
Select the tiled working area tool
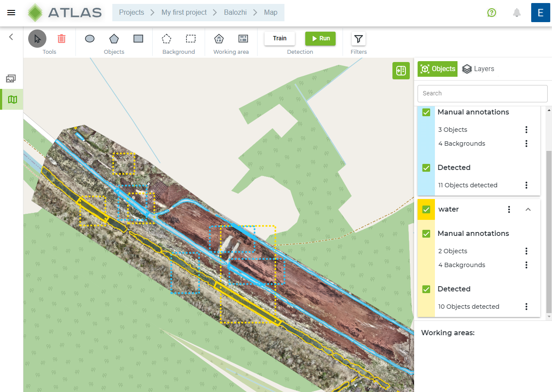tap(243, 39)
